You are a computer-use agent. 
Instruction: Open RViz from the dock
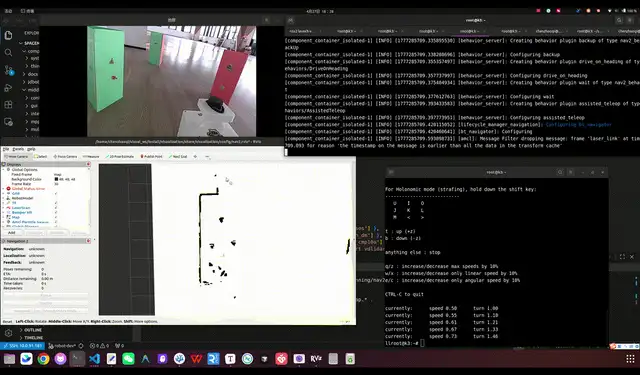click(316, 359)
